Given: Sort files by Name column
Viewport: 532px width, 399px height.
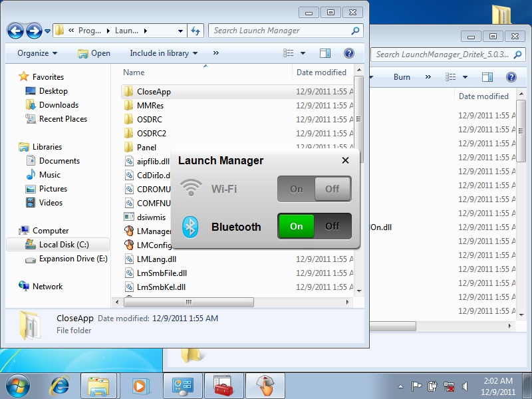Looking at the screenshot, I should coord(134,72).
